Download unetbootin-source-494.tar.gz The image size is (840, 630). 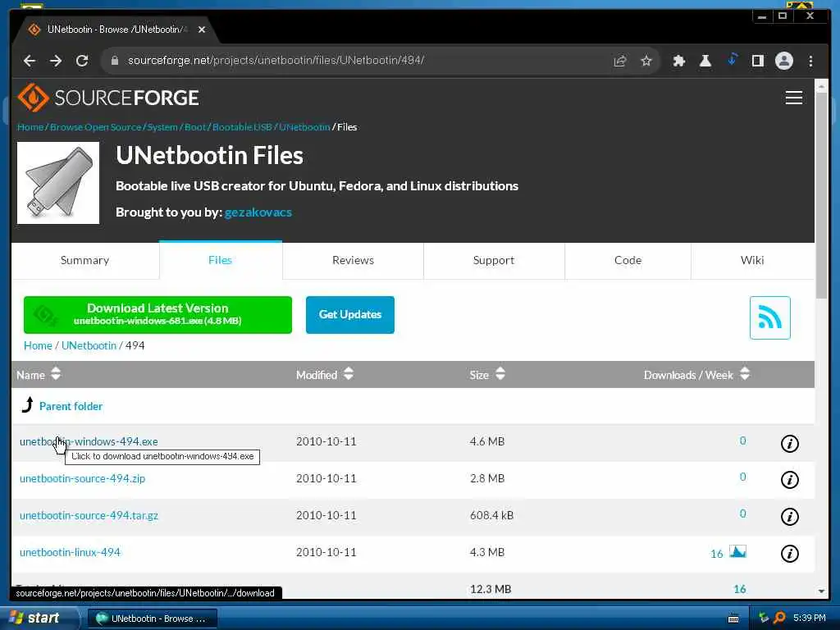[89, 515]
